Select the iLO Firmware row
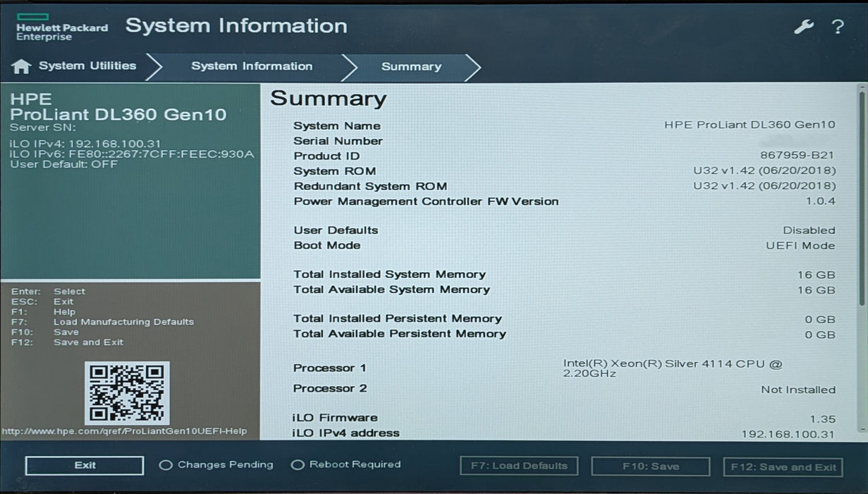868x494 pixels. point(564,418)
